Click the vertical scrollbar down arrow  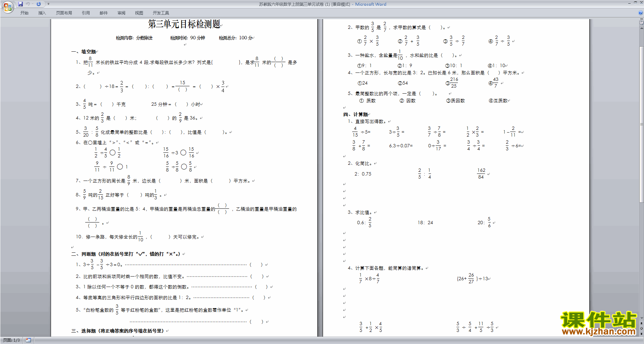tap(641, 318)
